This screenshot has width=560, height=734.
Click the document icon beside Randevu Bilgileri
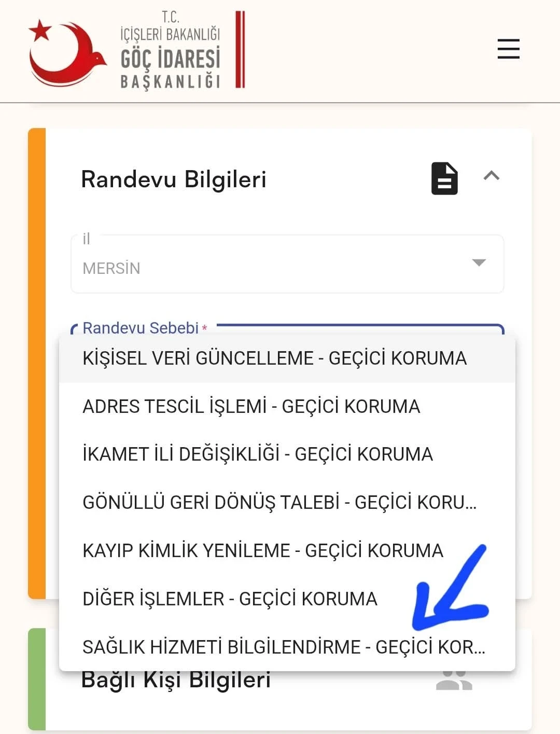point(444,179)
